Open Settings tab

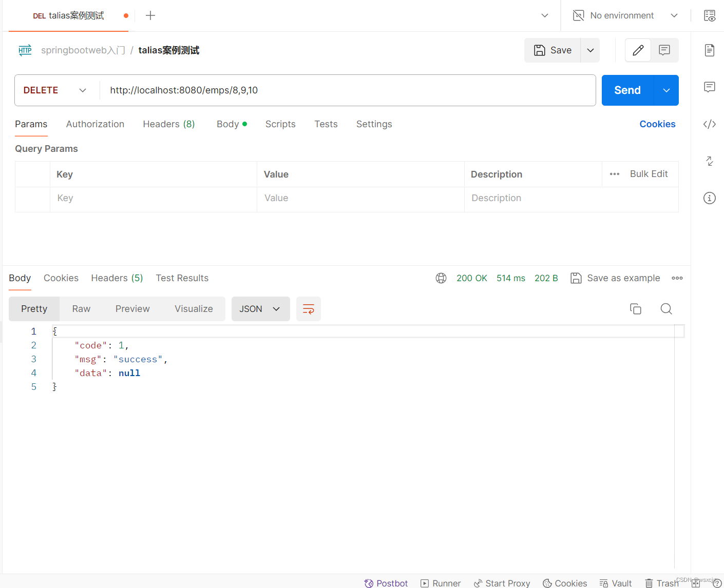tap(374, 124)
